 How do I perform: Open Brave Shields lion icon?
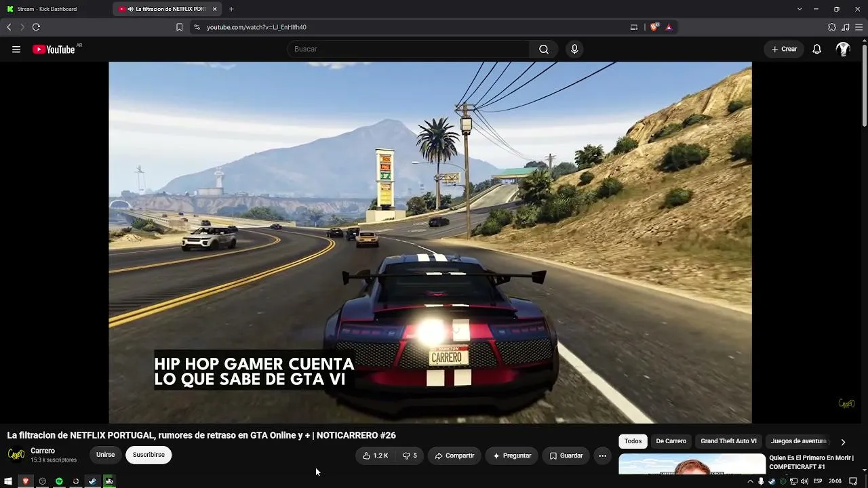coord(654,27)
